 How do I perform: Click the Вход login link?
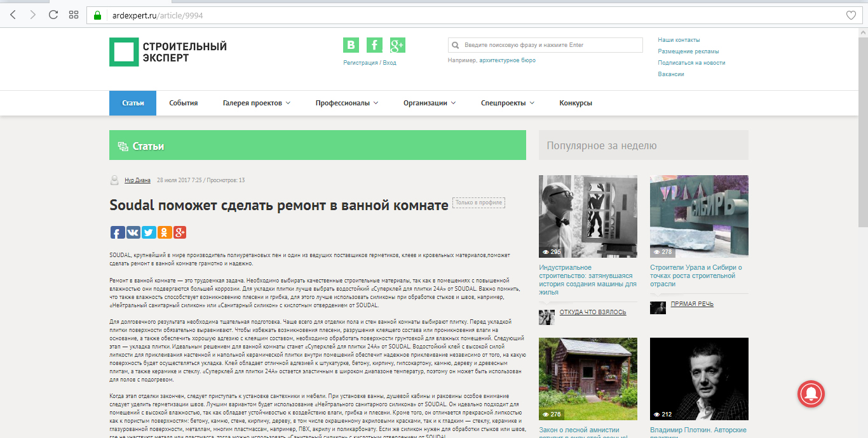pos(390,63)
